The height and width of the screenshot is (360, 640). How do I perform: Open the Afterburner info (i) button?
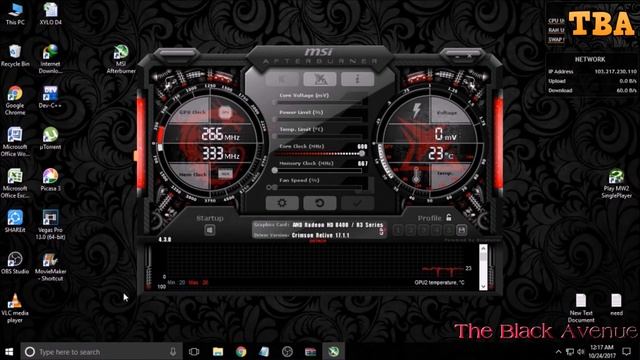coord(358,79)
